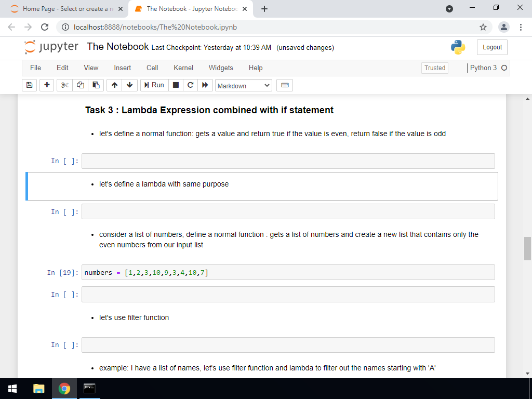Paste cells below via toolbar icon
Image resolution: width=532 pixels, height=399 pixels.
point(96,85)
